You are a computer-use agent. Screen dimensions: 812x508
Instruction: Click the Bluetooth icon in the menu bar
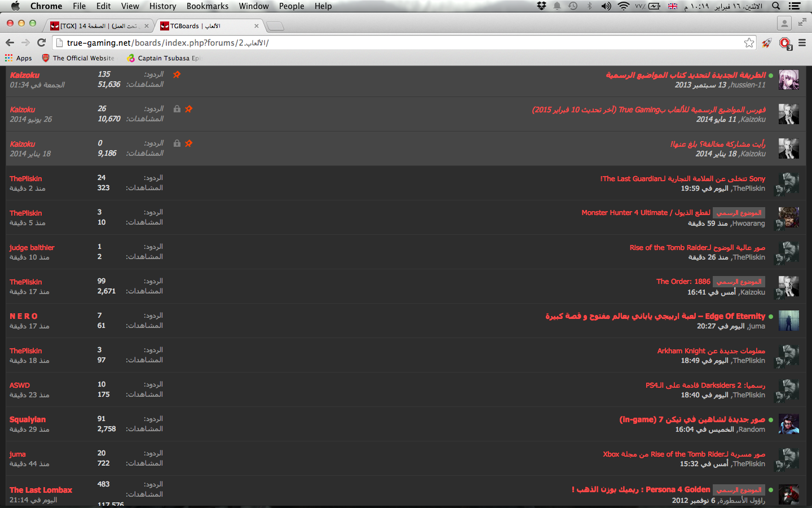point(590,6)
